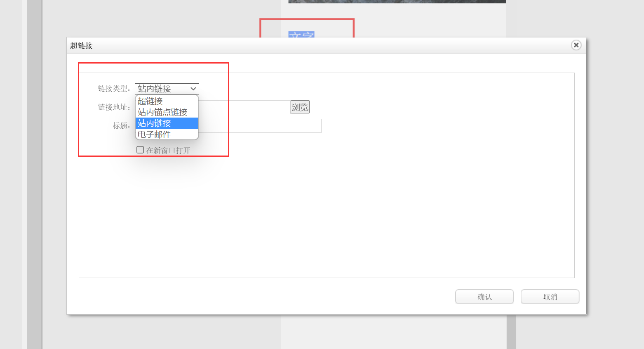The image size is (644, 349).
Task: Confirm the hyperlink with 确认
Action: 484,297
